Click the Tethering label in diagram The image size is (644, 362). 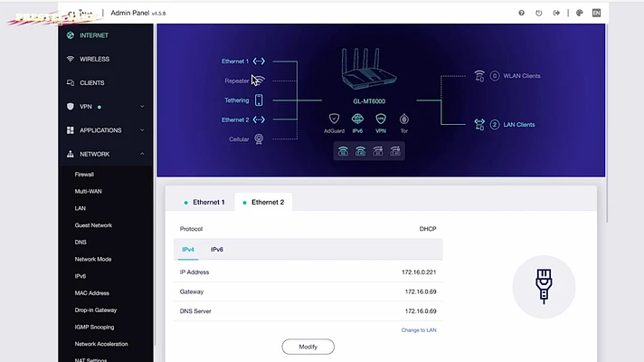click(237, 100)
